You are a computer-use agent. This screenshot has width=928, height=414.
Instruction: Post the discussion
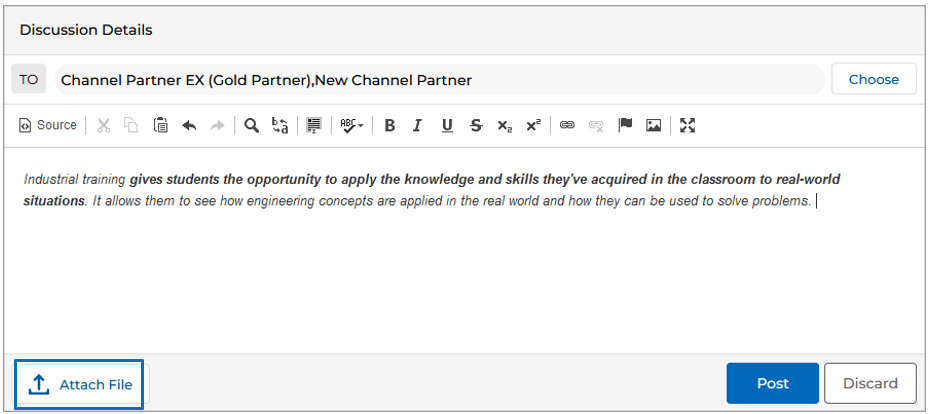(x=772, y=383)
